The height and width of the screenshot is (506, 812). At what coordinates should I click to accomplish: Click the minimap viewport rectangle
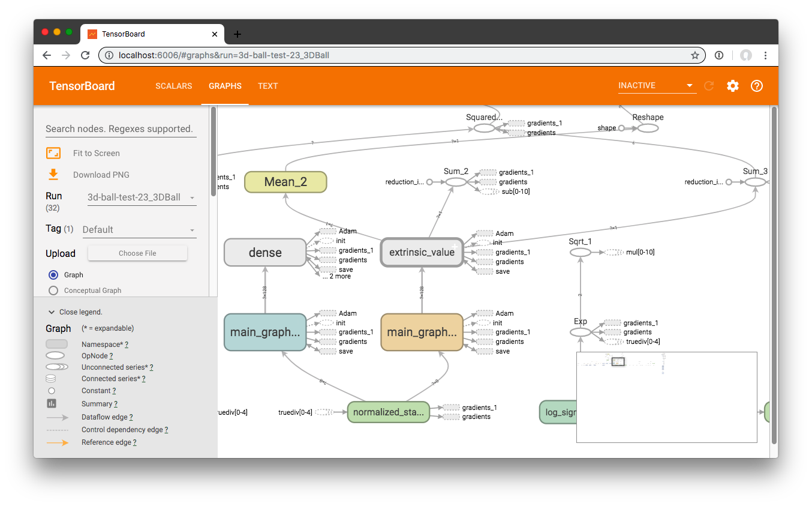(x=618, y=361)
